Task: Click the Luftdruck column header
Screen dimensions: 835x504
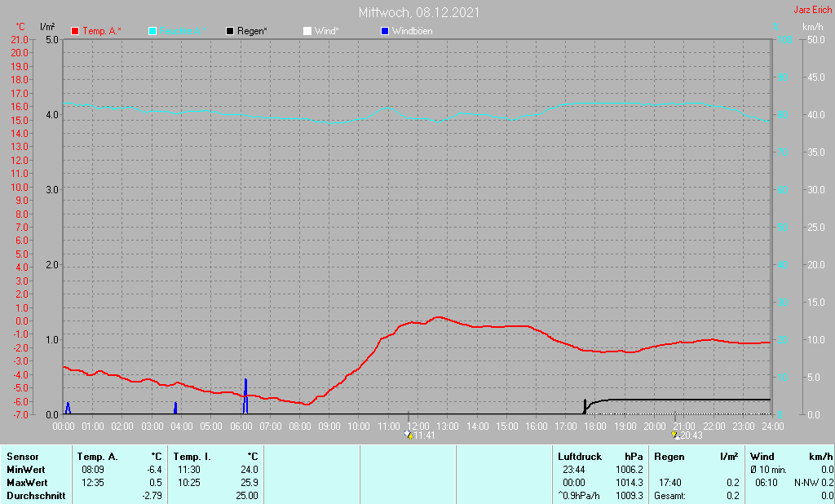Action: point(580,457)
